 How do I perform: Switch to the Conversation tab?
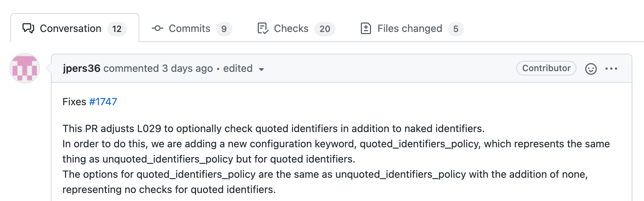(70, 28)
